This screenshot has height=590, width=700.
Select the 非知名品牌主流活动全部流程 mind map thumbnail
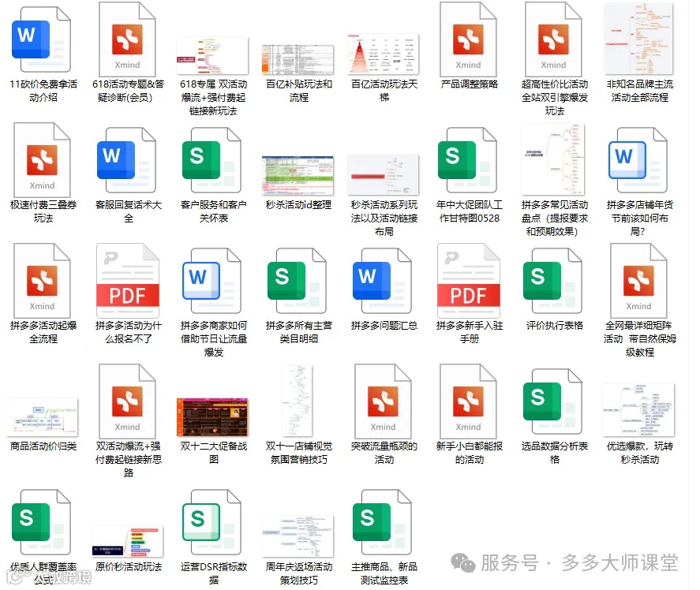click(x=639, y=39)
